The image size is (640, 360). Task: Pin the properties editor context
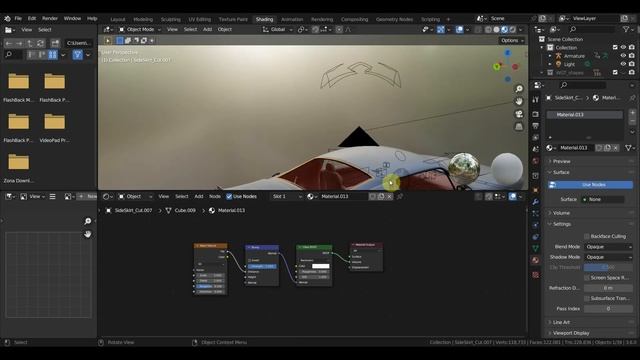pos(632,98)
